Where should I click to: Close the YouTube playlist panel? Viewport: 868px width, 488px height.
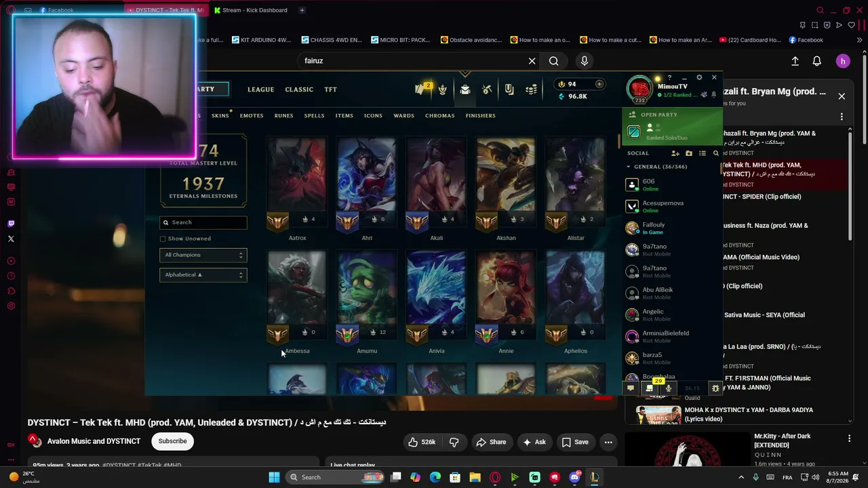842,96
